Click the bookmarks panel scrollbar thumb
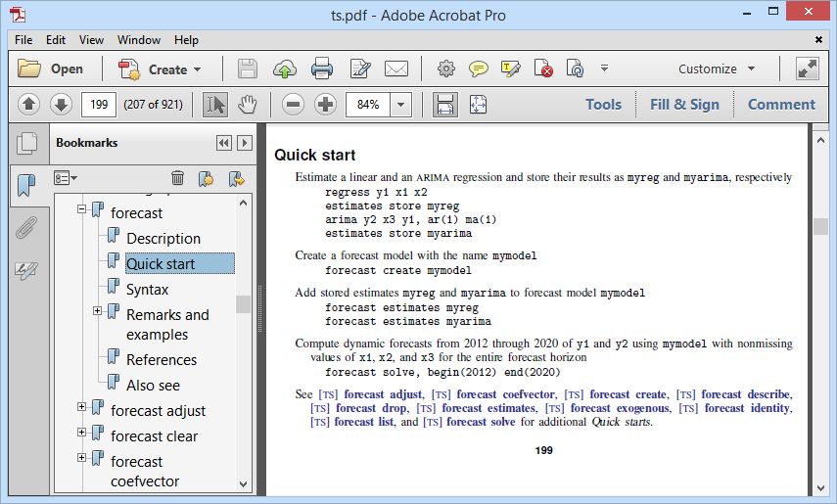 click(x=243, y=304)
